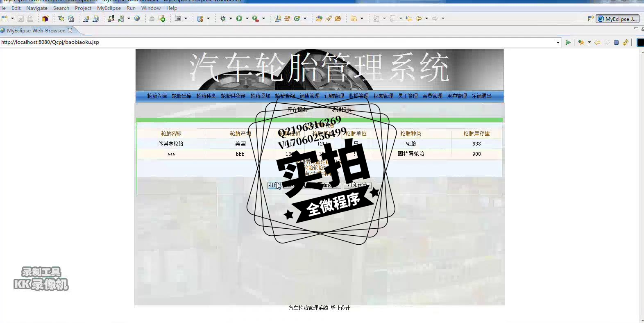Click the run server toolbar icon
644x323 pixels.
[121, 18]
